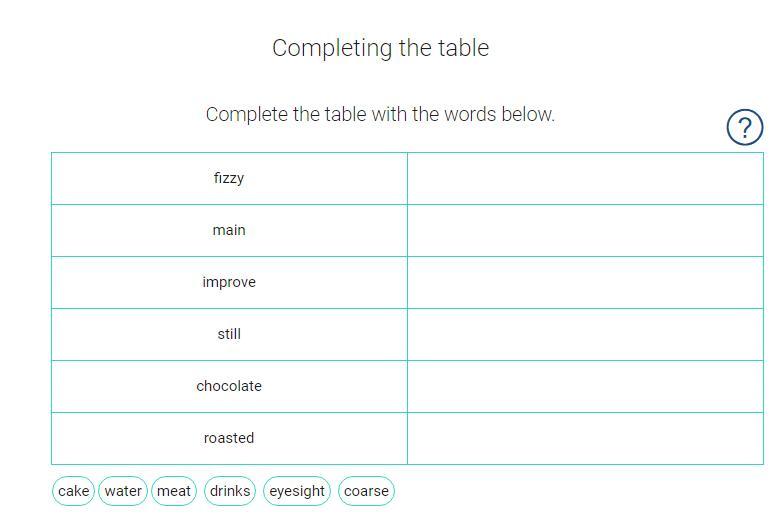This screenshot has height=519, width=776.
Task: Click the 'roasted' table cell
Action: [229, 438]
